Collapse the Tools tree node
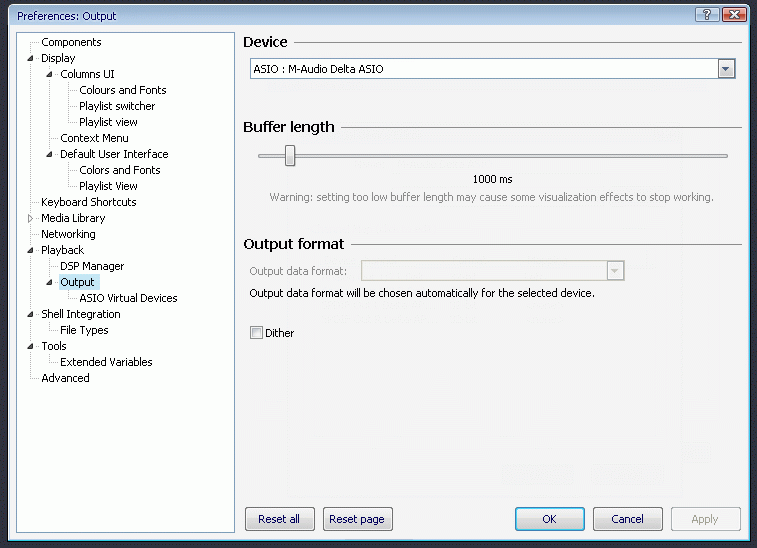This screenshot has width=757, height=548. 31,346
